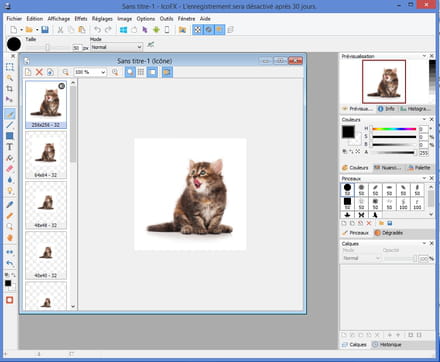Expand the Couleurs panel options arrow
This screenshot has height=362, width=440.
coord(425,119)
